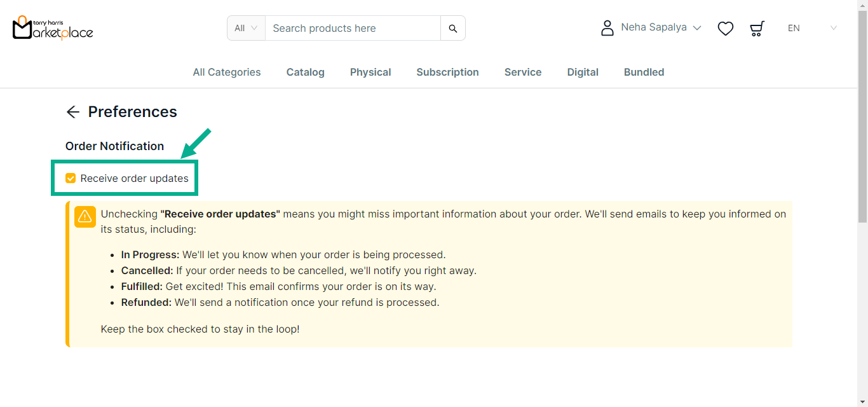Click the Torry Harris Marketplace logo
868x407 pixels.
coord(53,28)
